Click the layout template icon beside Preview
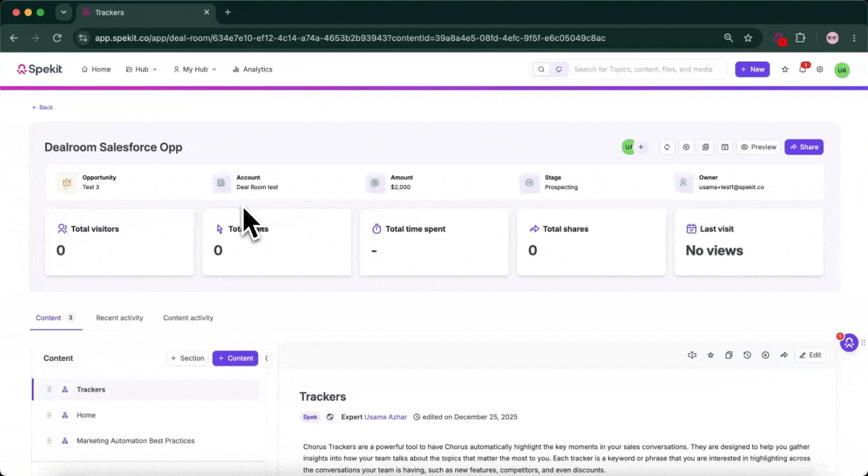Viewport: 868px width, 476px height. (725, 147)
